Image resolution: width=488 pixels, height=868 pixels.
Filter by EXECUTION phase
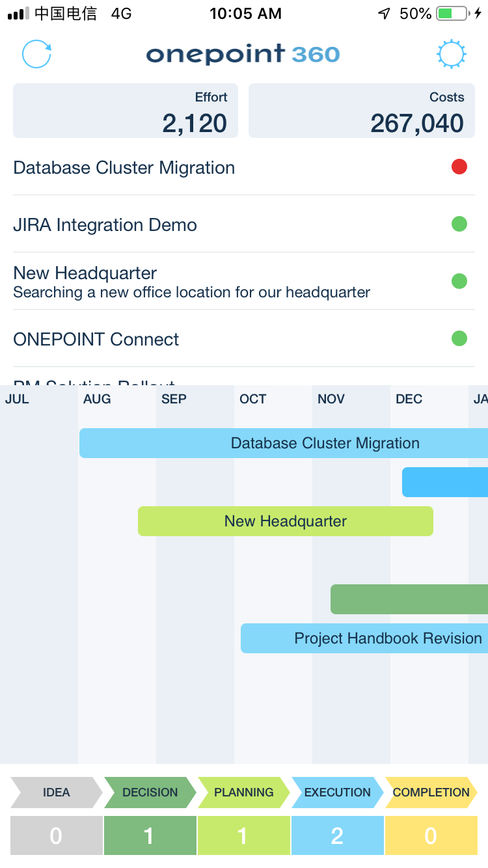(x=338, y=793)
